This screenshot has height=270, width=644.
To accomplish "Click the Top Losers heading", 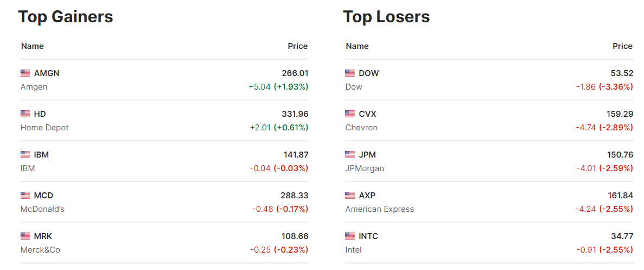I will 386,17.
